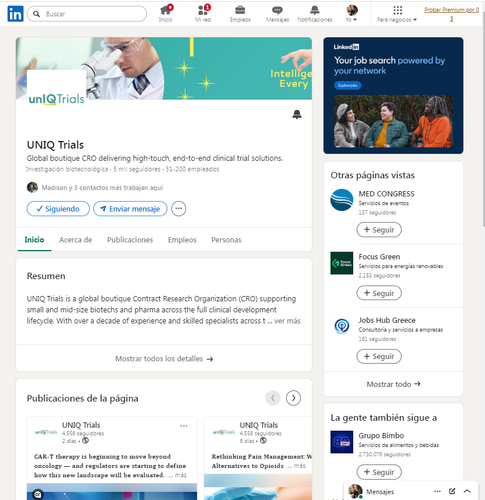Follow MED CONGRESS with Seguir
This screenshot has height=500, width=485.
coord(379,230)
